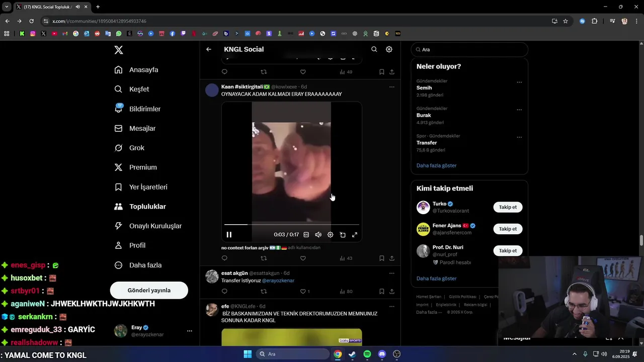Open Onaylı Kuruluşlar page
644x362 pixels.
[148, 226]
